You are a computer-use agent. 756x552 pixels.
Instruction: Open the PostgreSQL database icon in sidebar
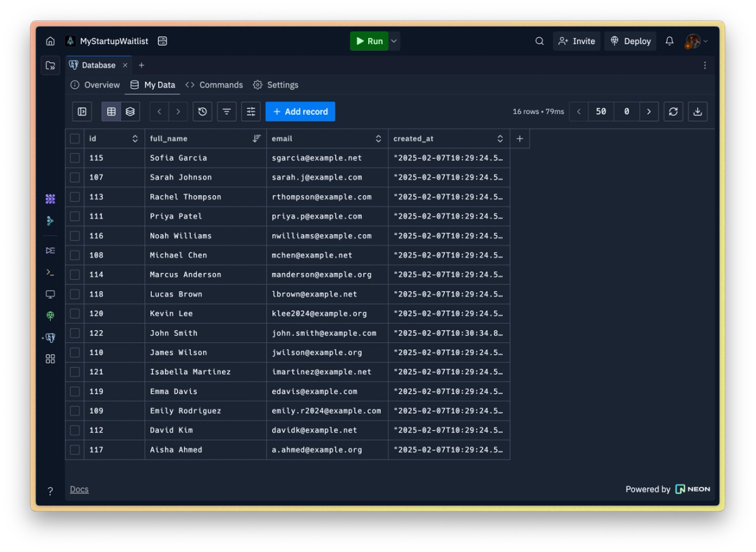click(x=50, y=338)
